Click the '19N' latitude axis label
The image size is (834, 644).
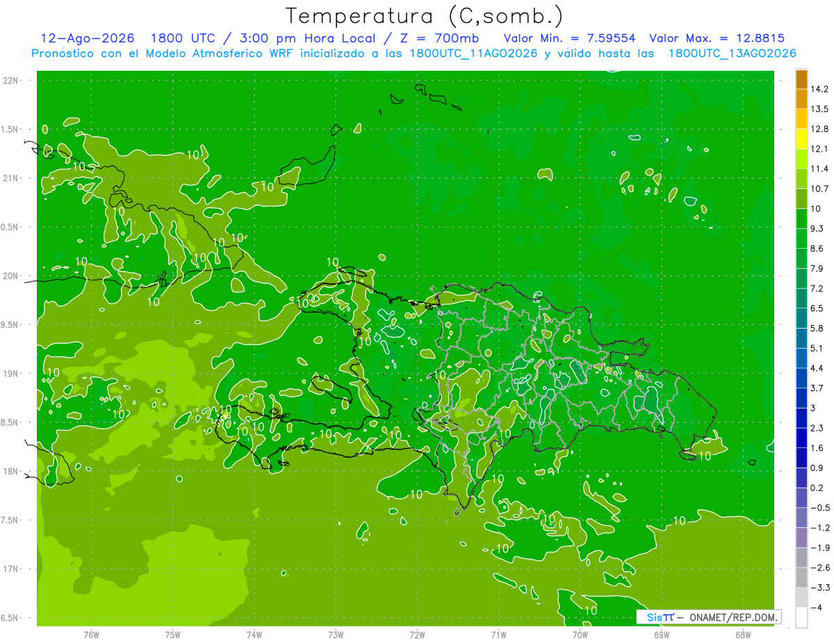[x=12, y=374]
